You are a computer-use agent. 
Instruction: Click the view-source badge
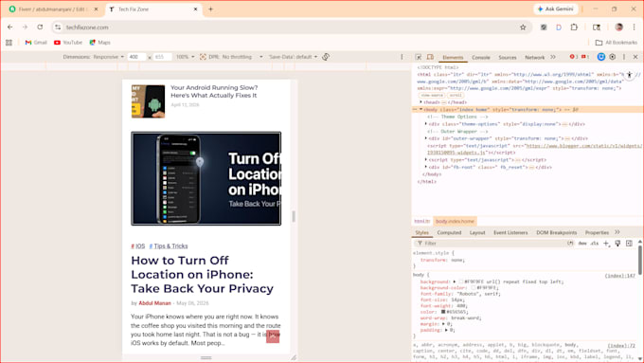click(x=432, y=96)
